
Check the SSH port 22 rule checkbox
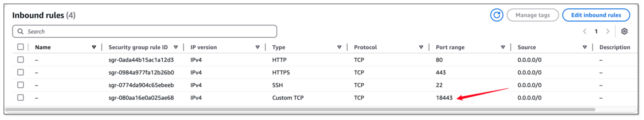point(20,85)
